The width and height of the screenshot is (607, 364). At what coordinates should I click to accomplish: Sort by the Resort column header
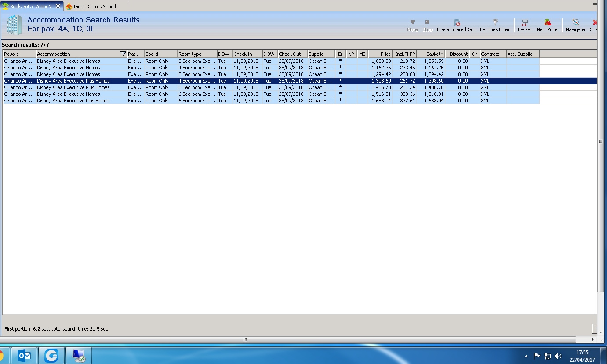tap(19, 54)
